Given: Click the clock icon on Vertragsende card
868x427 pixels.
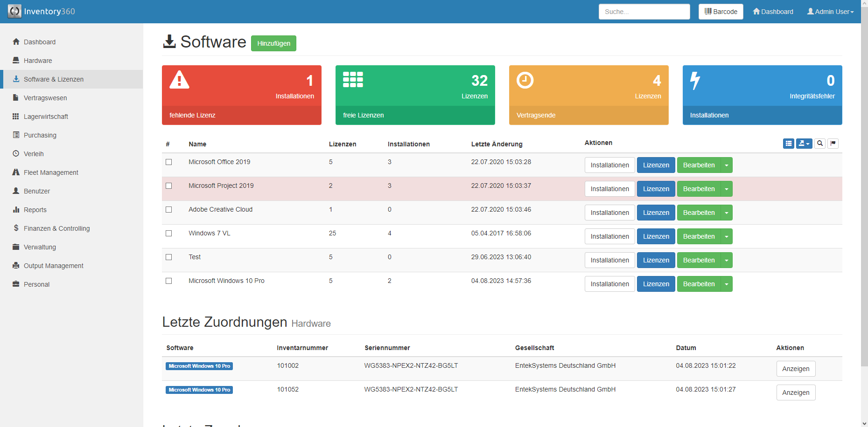Looking at the screenshot, I should coord(525,80).
